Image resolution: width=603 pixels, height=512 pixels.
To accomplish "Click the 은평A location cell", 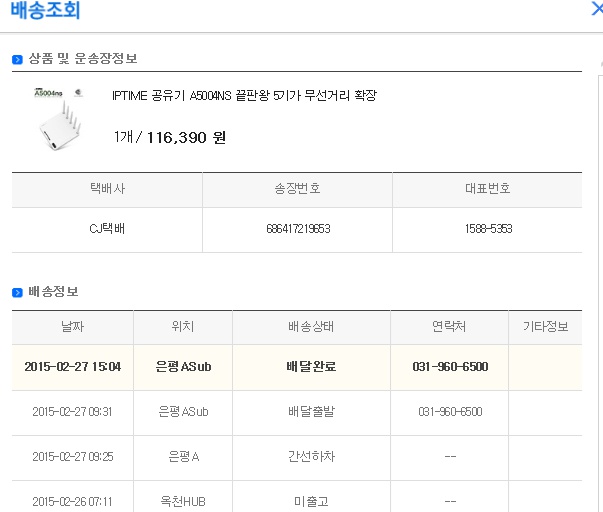I will pos(183,457).
